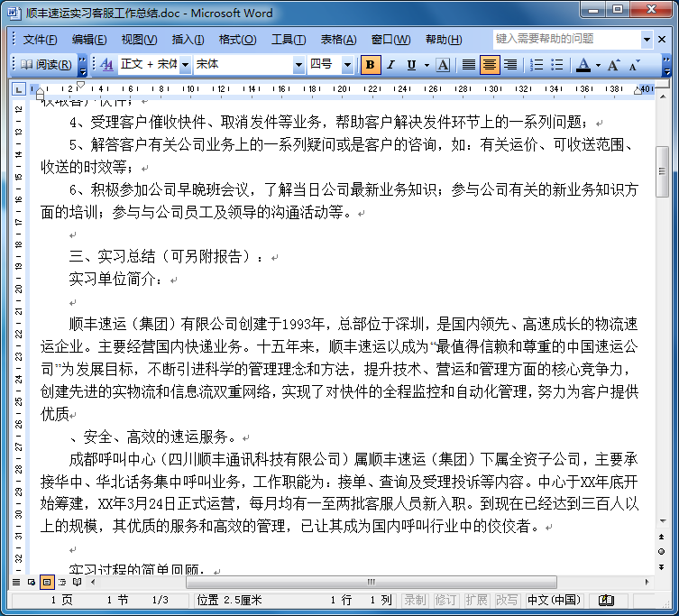Set paragraph to justified alignment
The image size is (679, 616).
(x=469, y=65)
